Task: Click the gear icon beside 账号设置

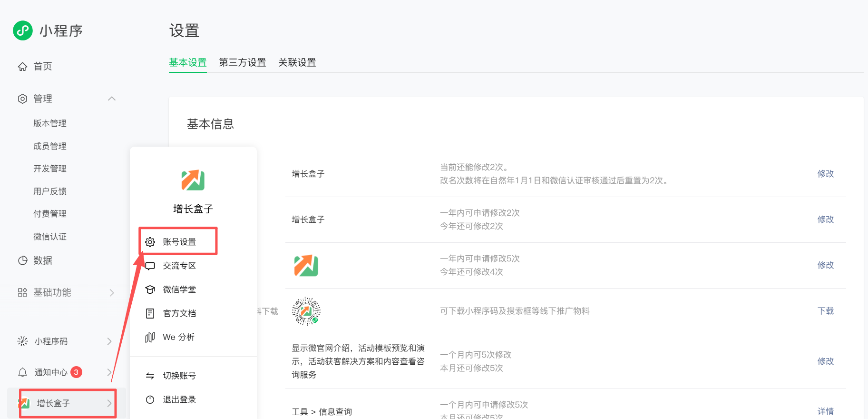Action: pyautogui.click(x=150, y=242)
